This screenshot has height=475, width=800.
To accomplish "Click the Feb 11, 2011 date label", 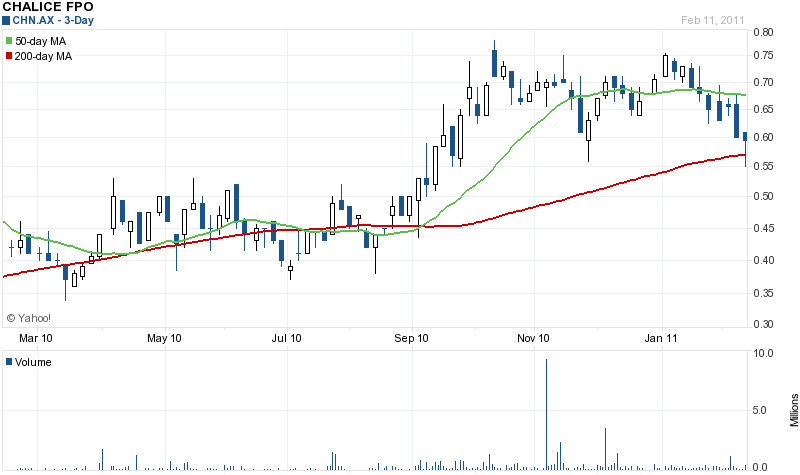I will pyautogui.click(x=712, y=20).
